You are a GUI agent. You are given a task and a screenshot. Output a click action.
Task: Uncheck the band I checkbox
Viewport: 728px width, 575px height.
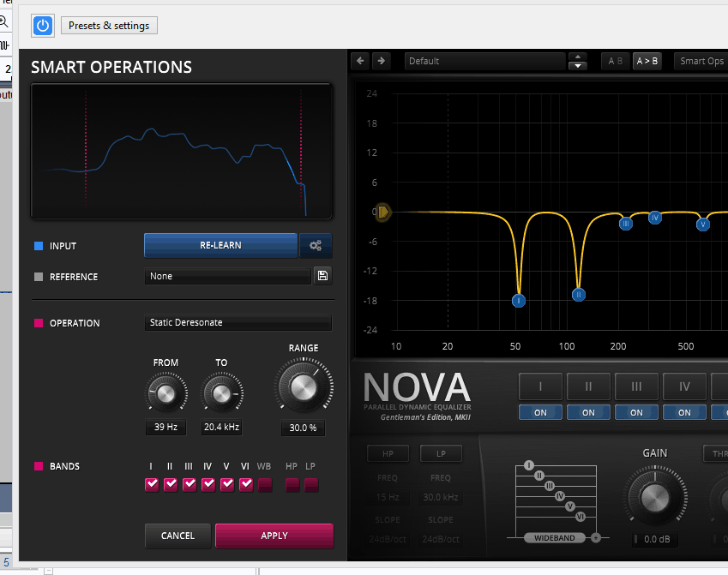[152, 485]
